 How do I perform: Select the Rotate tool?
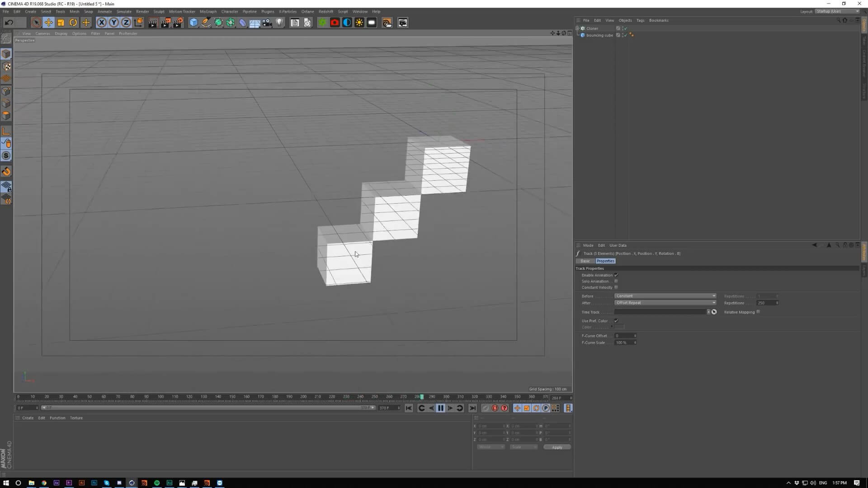point(73,23)
